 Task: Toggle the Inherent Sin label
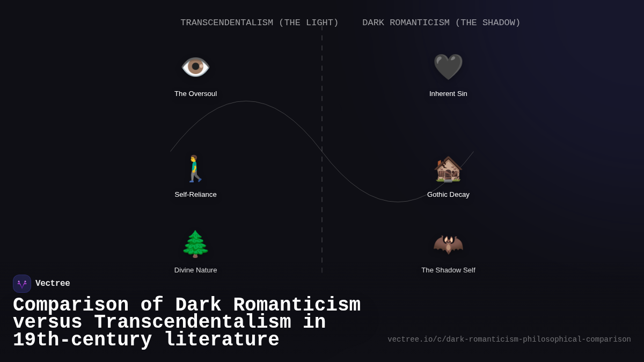[x=448, y=93]
